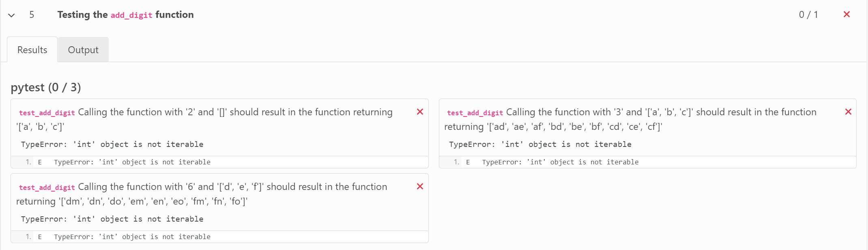868x250 pixels.
Task: Select the TypeError message in the '3' test card
Action: 540,144
